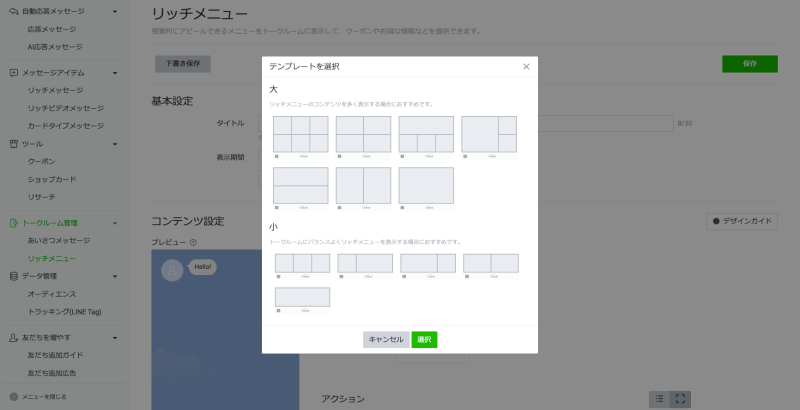Click the full-frame view icon in アクション
This screenshot has width=800, height=410.
tap(680, 399)
